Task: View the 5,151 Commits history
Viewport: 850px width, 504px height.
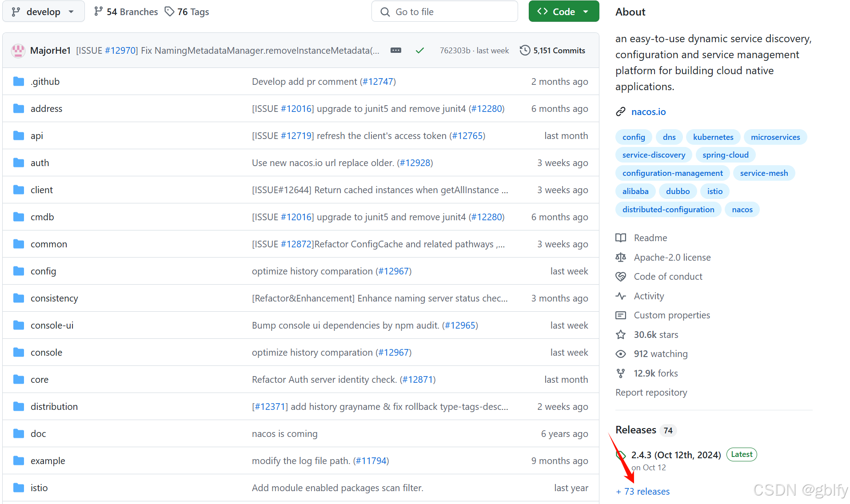Action: point(553,51)
